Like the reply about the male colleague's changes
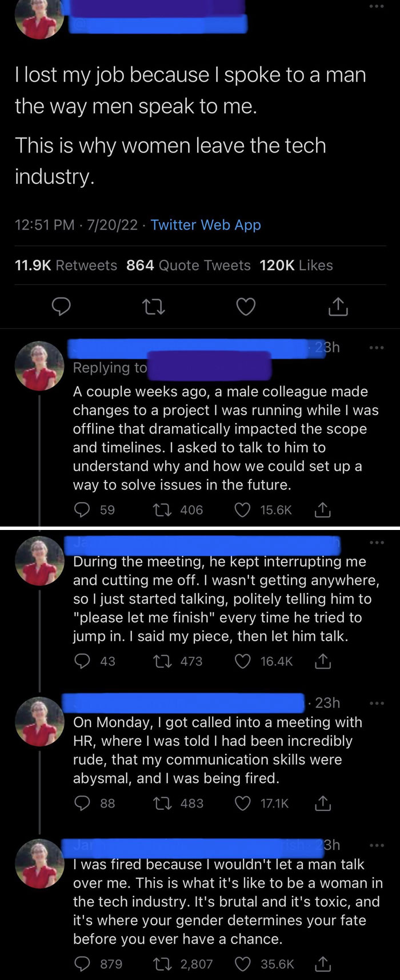This screenshot has height=980, width=400. pyautogui.click(x=242, y=510)
